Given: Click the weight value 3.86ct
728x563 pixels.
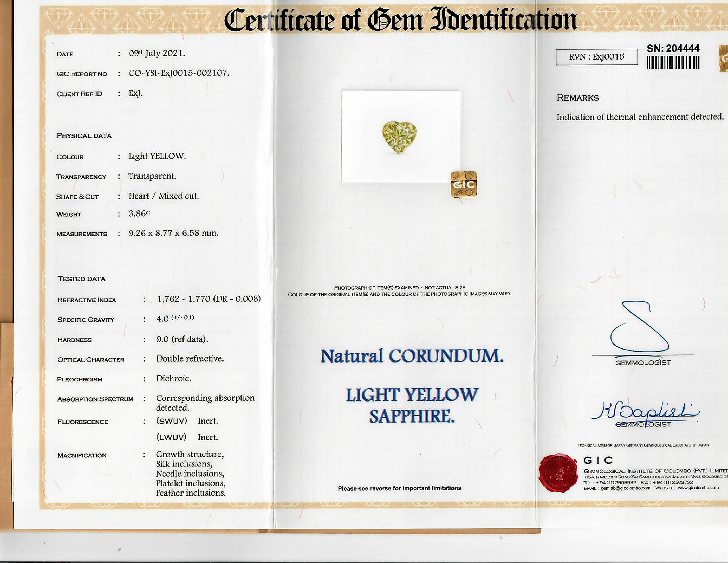Looking at the screenshot, I should (139, 213).
